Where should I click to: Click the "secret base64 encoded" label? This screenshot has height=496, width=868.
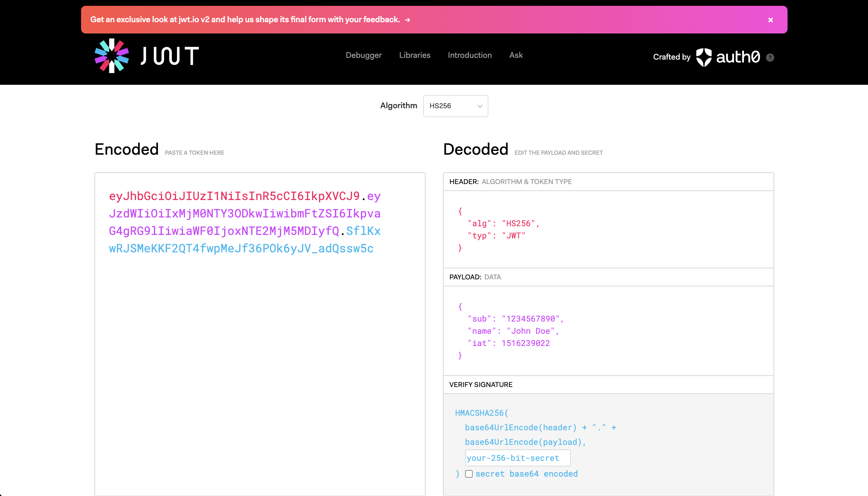pos(526,474)
